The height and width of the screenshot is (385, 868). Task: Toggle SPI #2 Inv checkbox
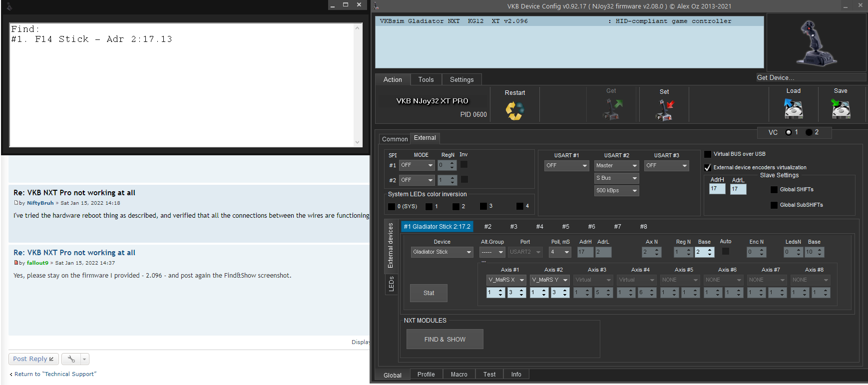464,179
